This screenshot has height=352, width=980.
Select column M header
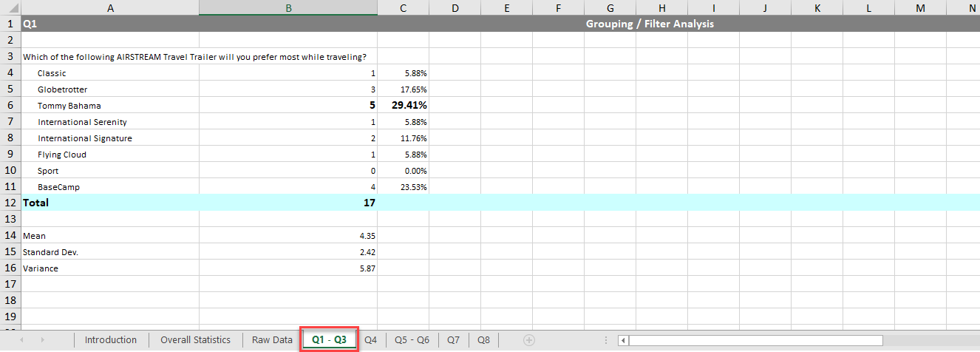point(920,7)
